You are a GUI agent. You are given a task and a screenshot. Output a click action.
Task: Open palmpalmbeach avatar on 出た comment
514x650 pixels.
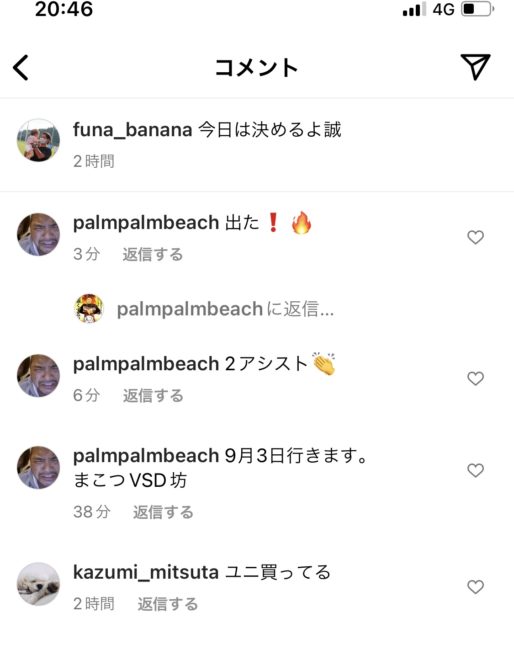tap(38, 235)
